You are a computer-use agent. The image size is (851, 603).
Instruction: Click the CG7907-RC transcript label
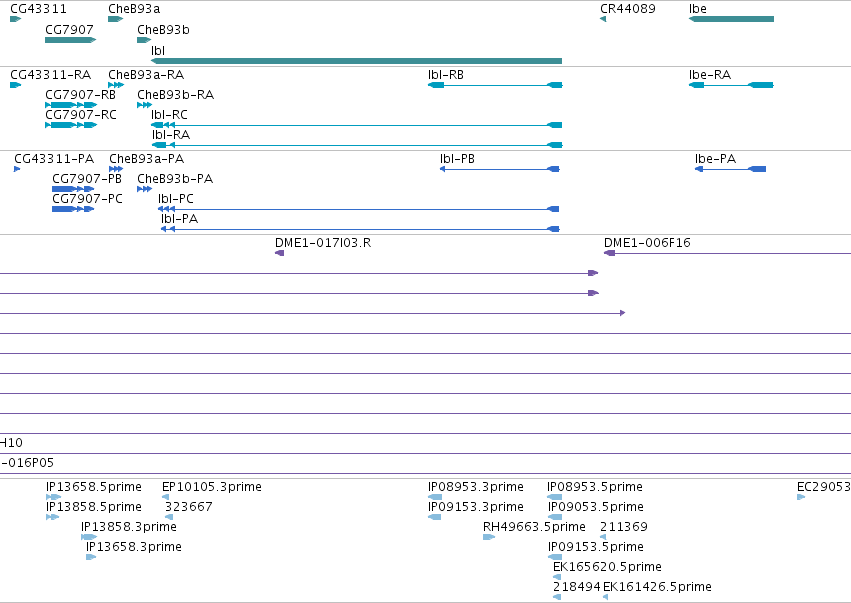pos(81,115)
